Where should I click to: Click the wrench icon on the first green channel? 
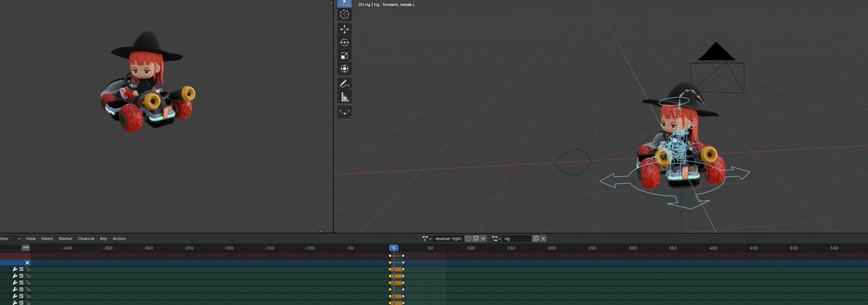15,269
